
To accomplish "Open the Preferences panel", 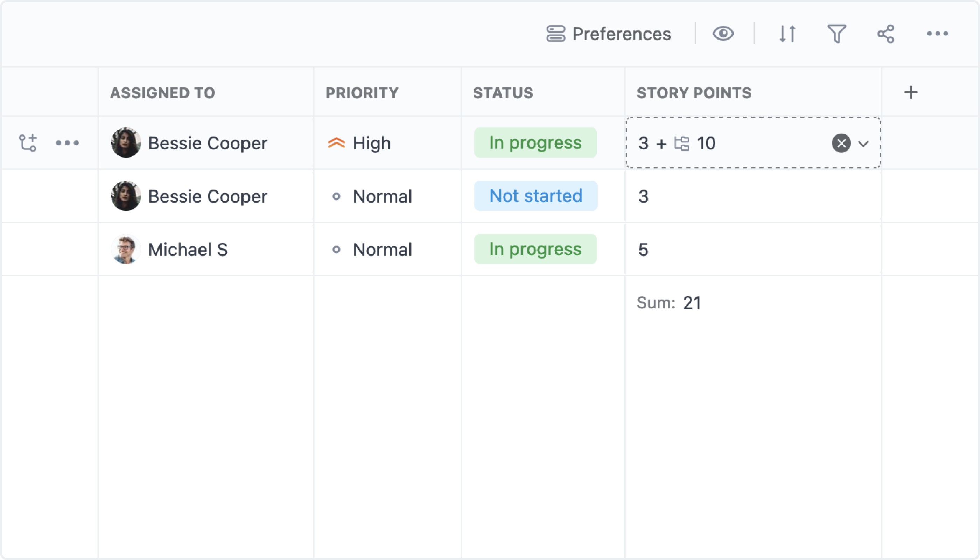I will point(609,34).
